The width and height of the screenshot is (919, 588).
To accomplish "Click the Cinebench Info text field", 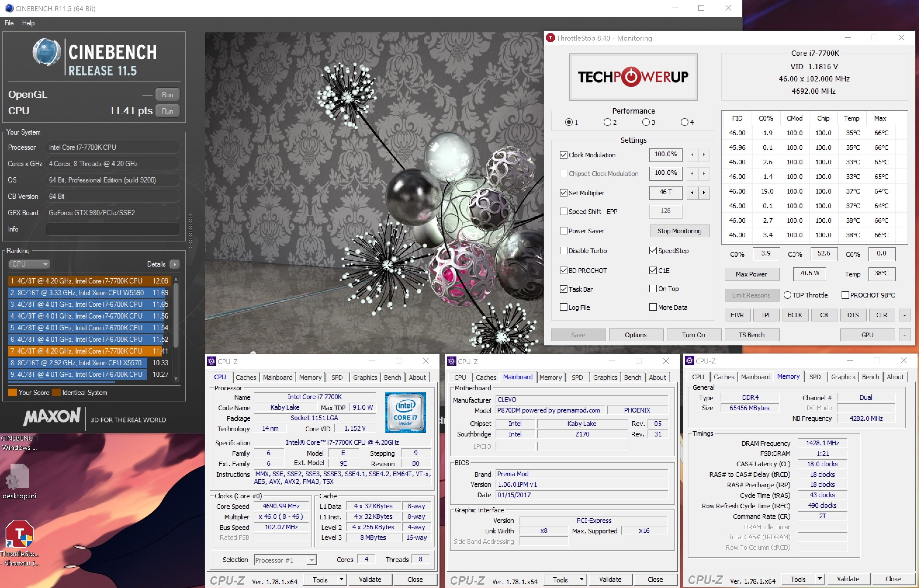I will point(113,229).
